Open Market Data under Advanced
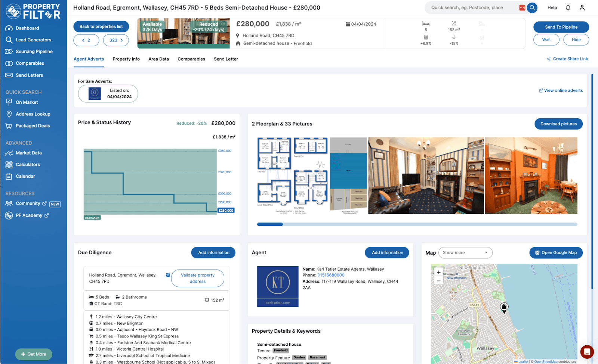The height and width of the screenshot is (364, 598). tap(24, 153)
